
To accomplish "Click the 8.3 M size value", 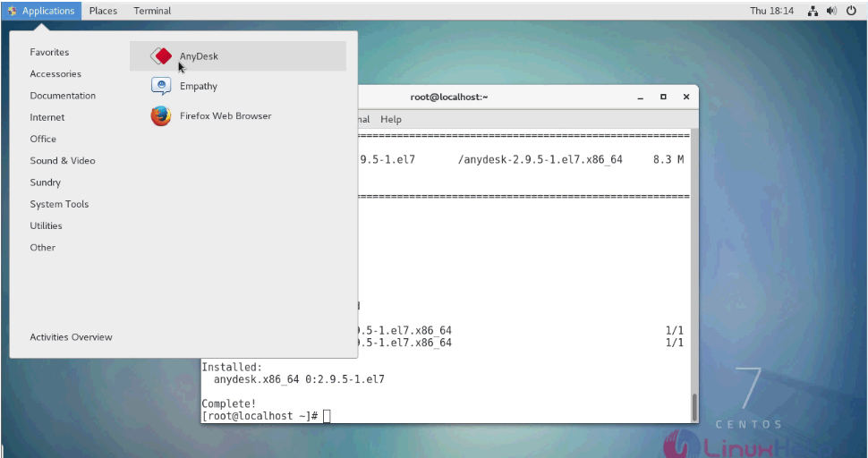I will click(x=668, y=159).
